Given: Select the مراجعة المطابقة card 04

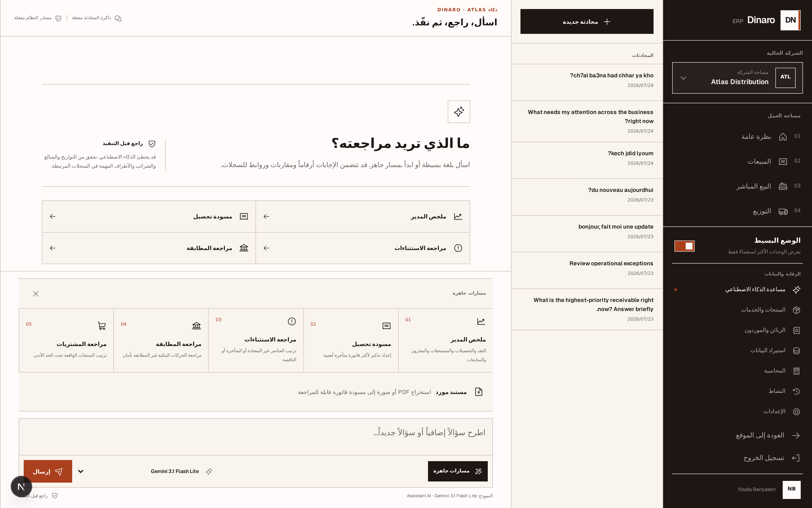Looking at the screenshot, I should [161, 340].
